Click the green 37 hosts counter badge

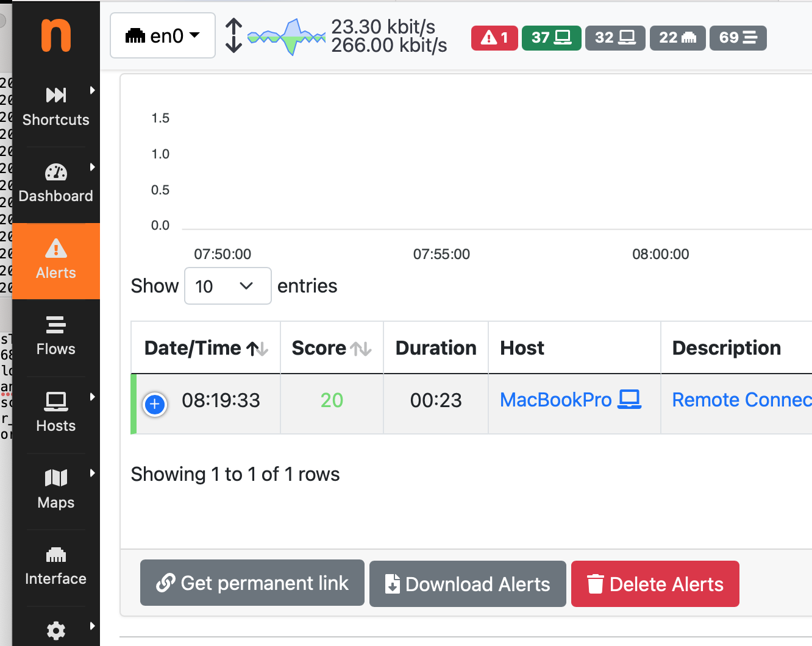point(551,38)
